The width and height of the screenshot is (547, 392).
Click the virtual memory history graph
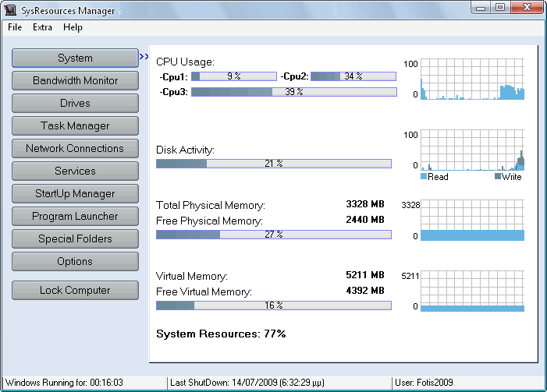(472, 291)
